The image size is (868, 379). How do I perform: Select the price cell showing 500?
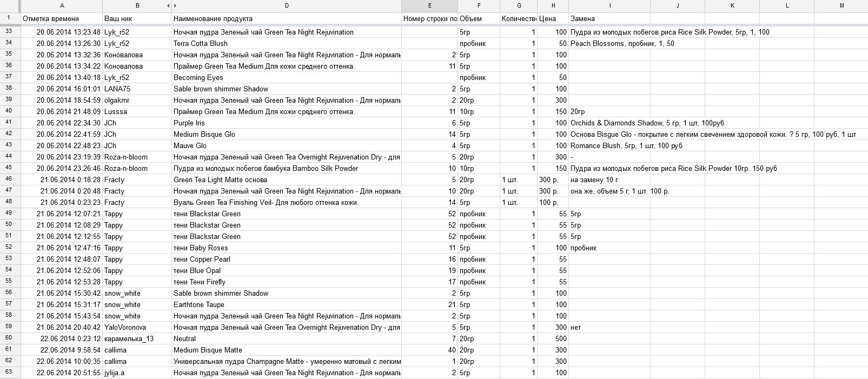click(x=553, y=338)
